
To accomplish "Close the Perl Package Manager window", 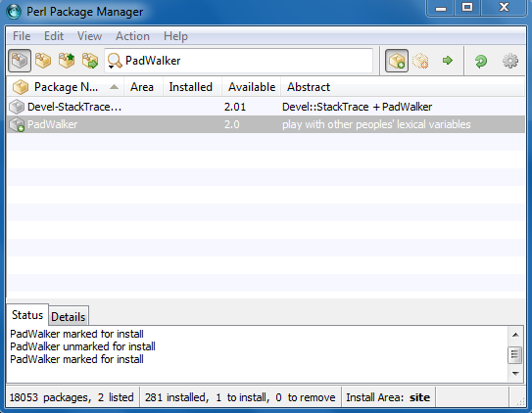I will 505,8.
